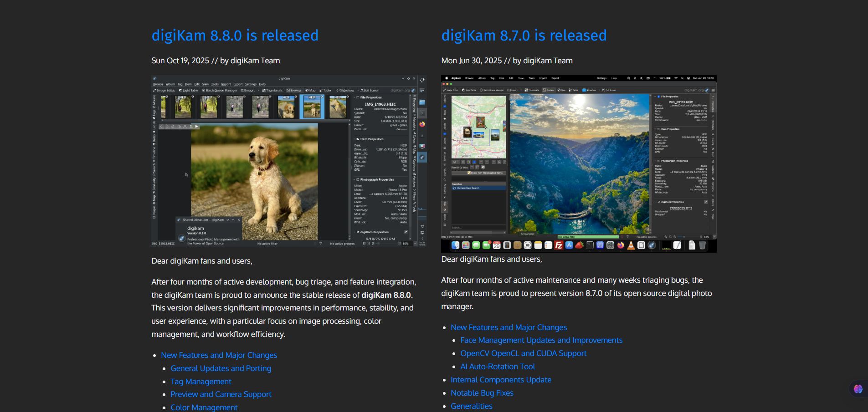Follow the Generalities link
The width and height of the screenshot is (868, 412).
(x=472, y=406)
